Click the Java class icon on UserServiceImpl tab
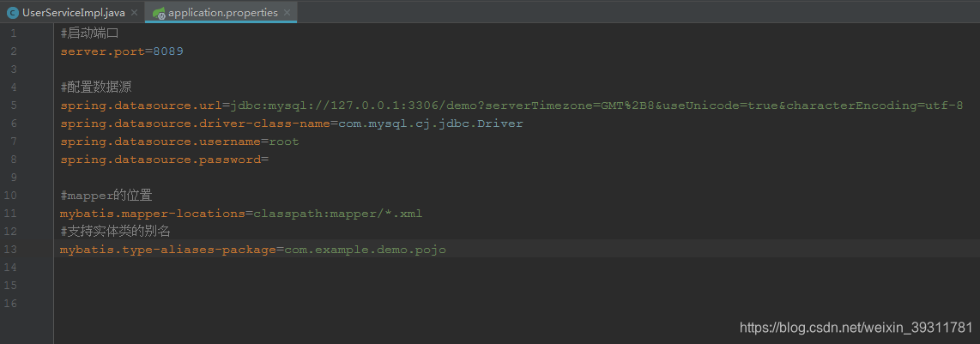Screen dimensions: 980x344 click(x=13, y=13)
